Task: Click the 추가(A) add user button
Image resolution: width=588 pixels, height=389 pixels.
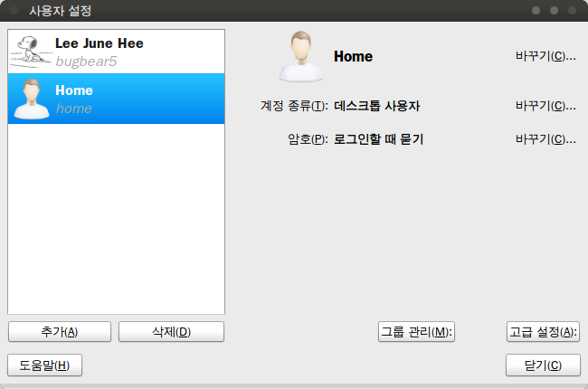Action: (60, 332)
